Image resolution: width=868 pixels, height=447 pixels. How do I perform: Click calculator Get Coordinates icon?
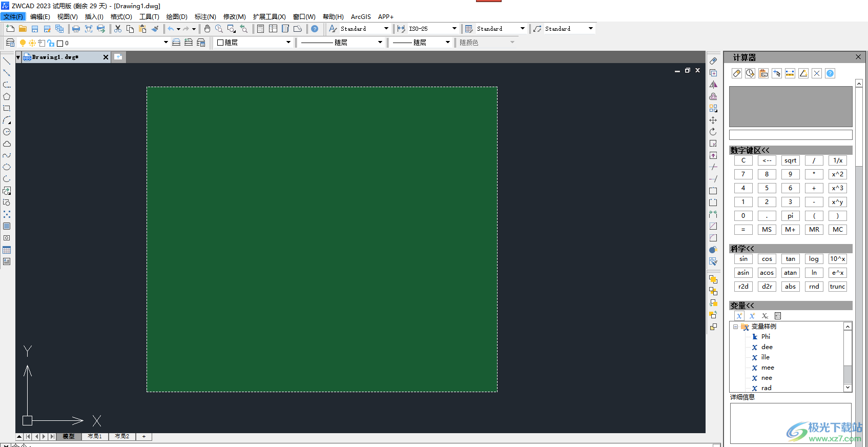click(777, 73)
